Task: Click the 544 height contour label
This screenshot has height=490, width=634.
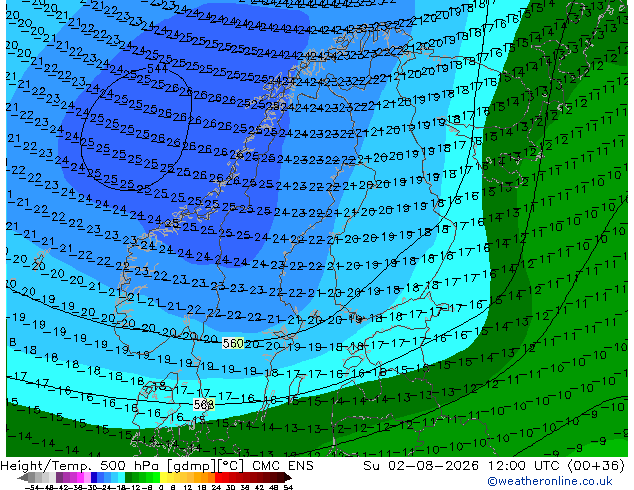Action: (x=157, y=68)
